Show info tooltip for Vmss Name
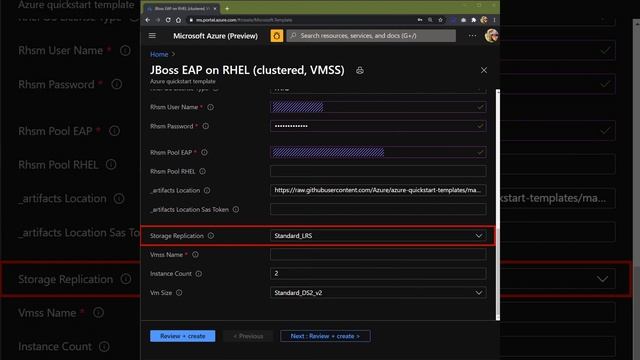This screenshot has width=640, height=360. pyautogui.click(x=195, y=255)
